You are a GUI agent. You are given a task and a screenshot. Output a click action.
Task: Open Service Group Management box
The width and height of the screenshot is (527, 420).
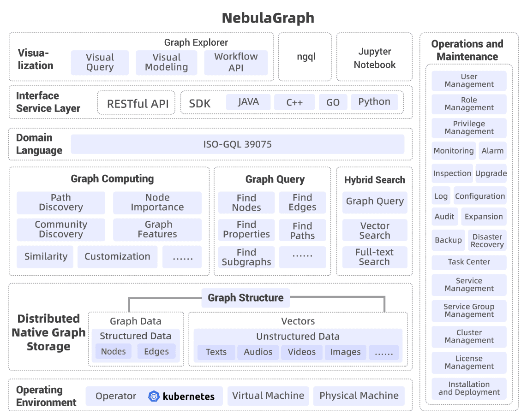[x=469, y=311]
